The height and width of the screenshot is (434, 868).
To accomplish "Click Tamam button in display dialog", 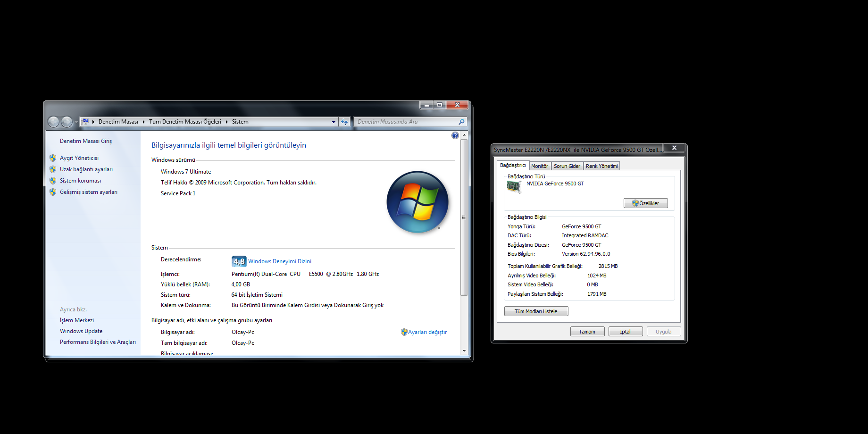I will pyautogui.click(x=587, y=332).
